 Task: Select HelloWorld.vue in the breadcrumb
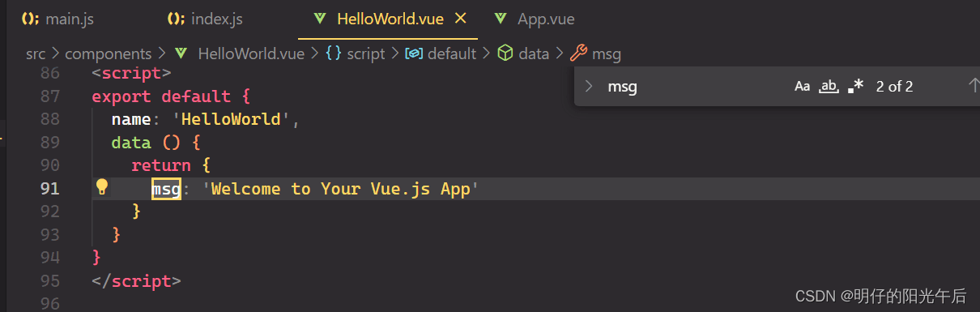click(x=251, y=53)
